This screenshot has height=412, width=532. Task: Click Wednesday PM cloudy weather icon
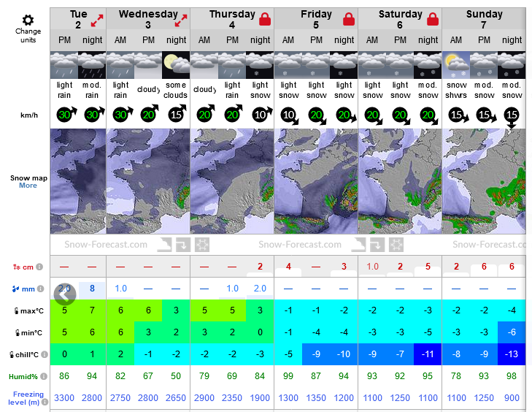point(148,65)
